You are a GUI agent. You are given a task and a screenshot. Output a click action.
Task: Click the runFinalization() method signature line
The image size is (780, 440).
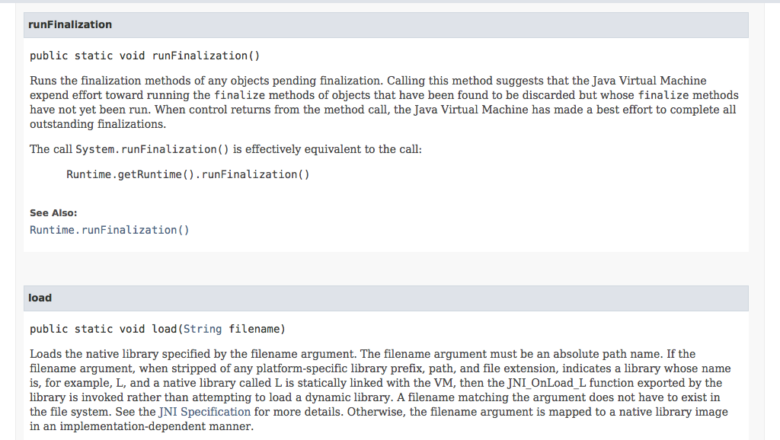pos(145,56)
